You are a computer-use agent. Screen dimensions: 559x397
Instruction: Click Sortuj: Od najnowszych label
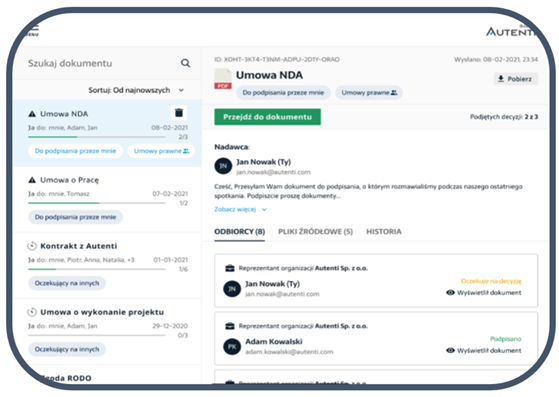coord(129,91)
